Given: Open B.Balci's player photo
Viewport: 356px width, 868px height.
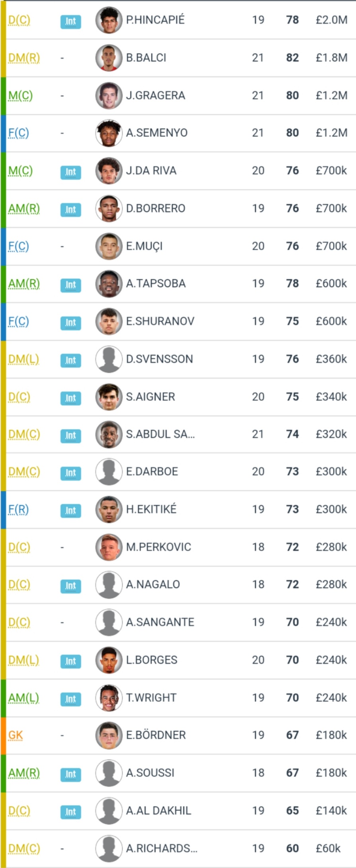Looking at the screenshot, I should coord(109,58).
